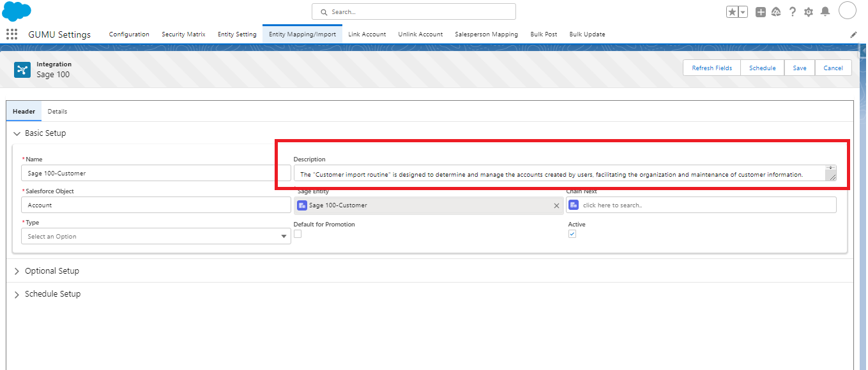Open the Entity Setting tab
Image resolution: width=868 pixels, height=370 pixels.
click(237, 34)
